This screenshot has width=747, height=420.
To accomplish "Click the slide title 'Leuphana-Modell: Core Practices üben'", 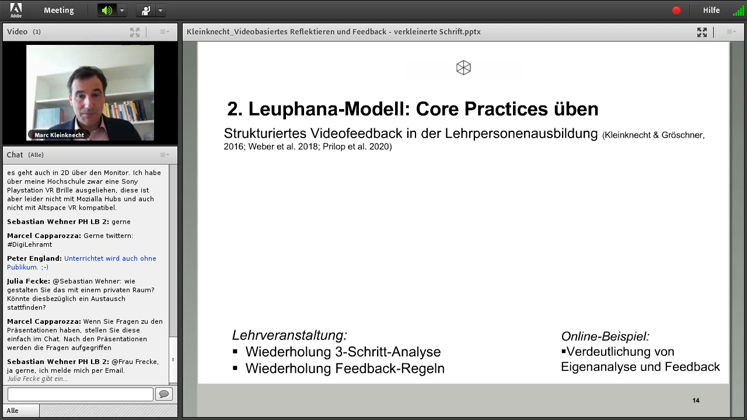I will click(423, 109).
